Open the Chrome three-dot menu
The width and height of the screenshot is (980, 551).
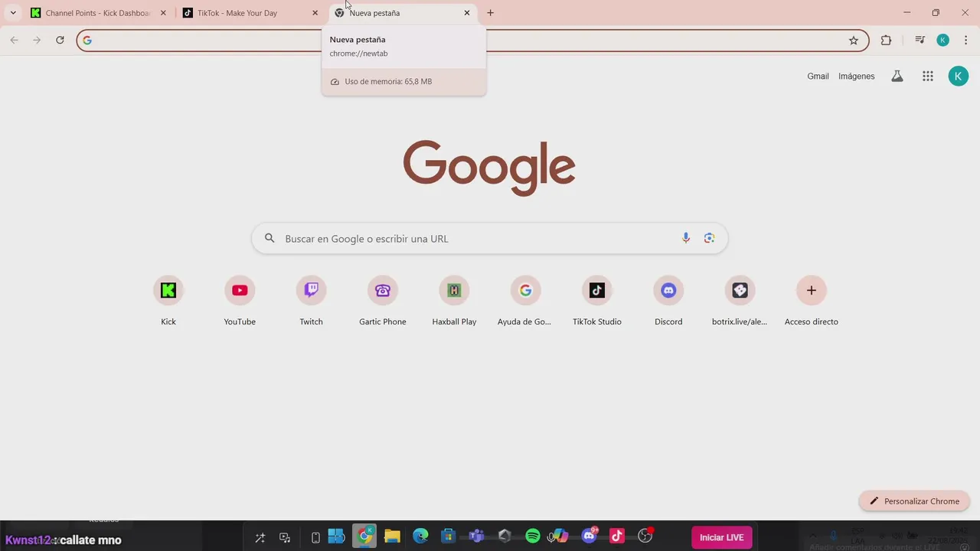(965, 41)
